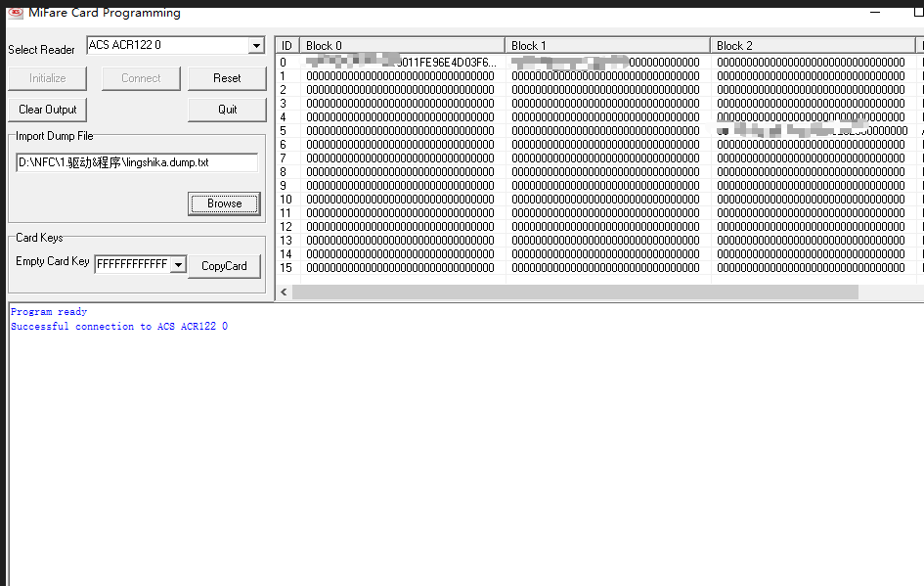Select the Block 1 column header
This screenshot has width=924, height=586.
[607, 46]
